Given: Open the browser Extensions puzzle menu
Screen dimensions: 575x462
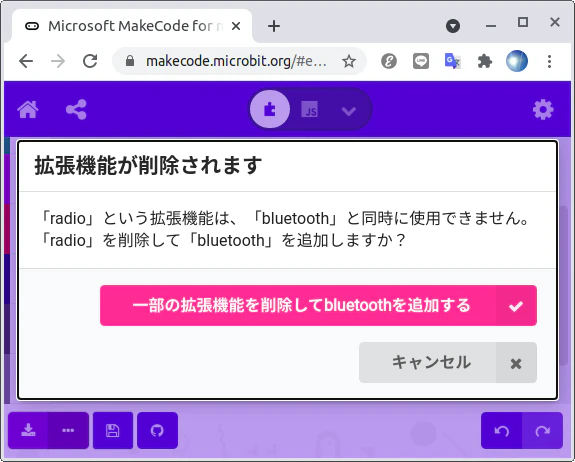Looking at the screenshot, I should (x=485, y=61).
